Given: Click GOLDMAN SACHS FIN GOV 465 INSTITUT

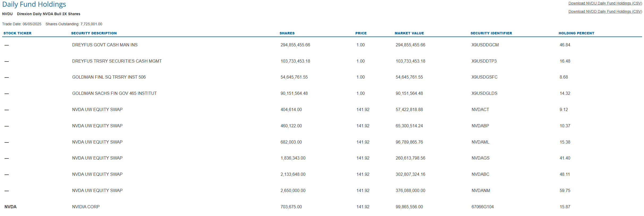Looking at the screenshot, I should pos(114,93).
